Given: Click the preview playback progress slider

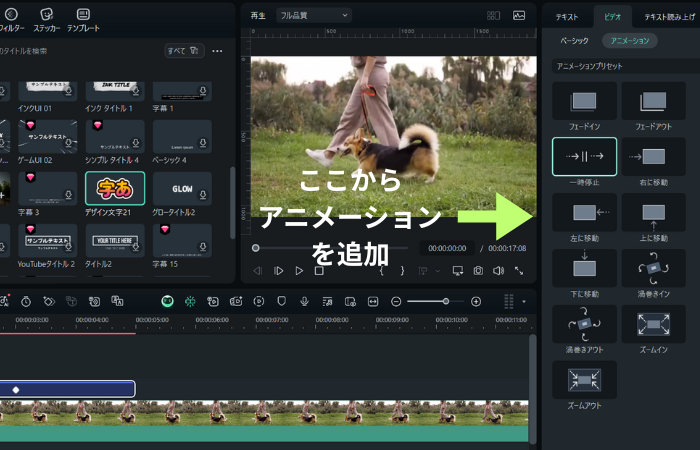Looking at the screenshot, I should [331, 248].
